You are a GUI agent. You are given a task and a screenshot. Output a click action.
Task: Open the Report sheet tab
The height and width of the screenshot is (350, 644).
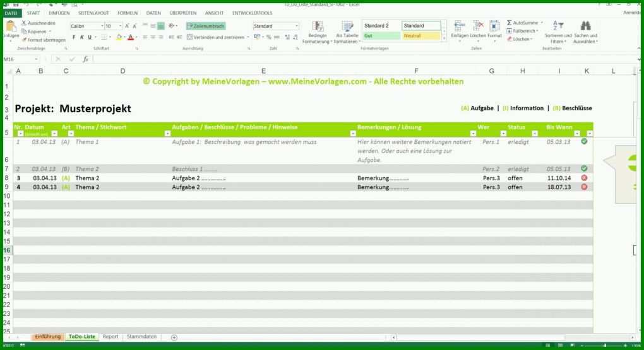110,337
